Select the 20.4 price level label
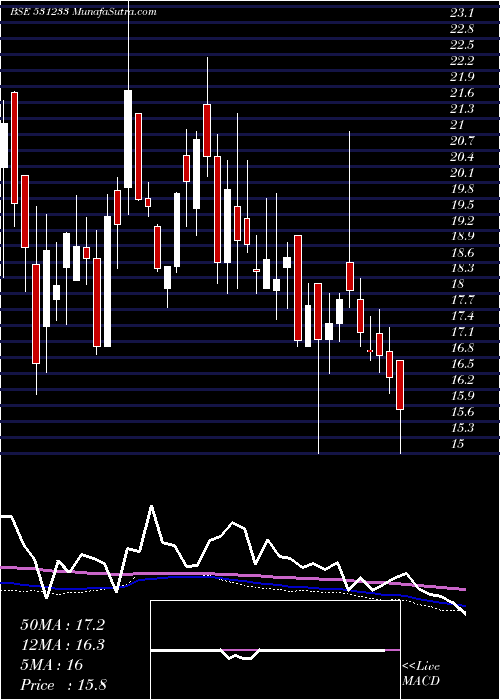The height and width of the screenshot is (700, 500). tap(461, 157)
